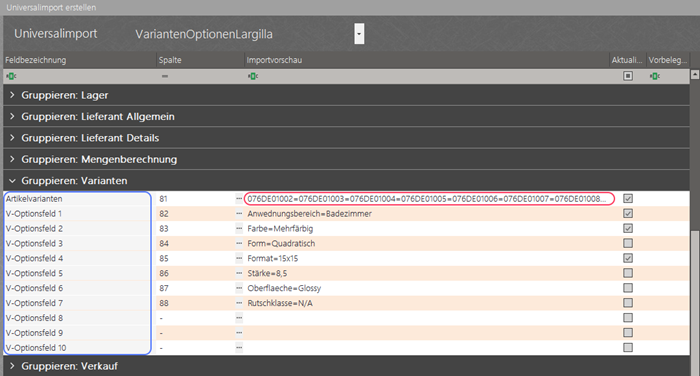Check Aktualisieren for V-Optionsfeld 6
The width and height of the screenshot is (700, 376).
(x=628, y=288)
